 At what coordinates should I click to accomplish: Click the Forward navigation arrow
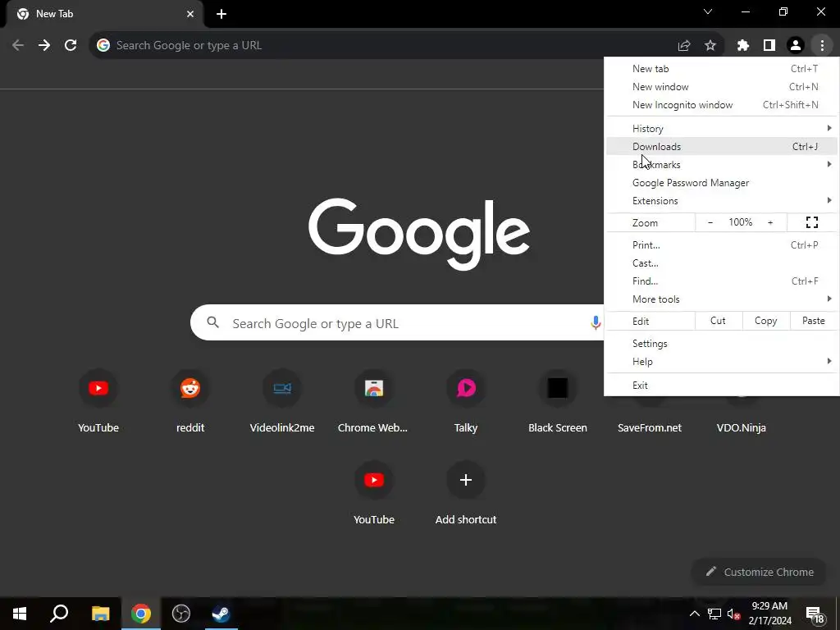pos(44,46)
